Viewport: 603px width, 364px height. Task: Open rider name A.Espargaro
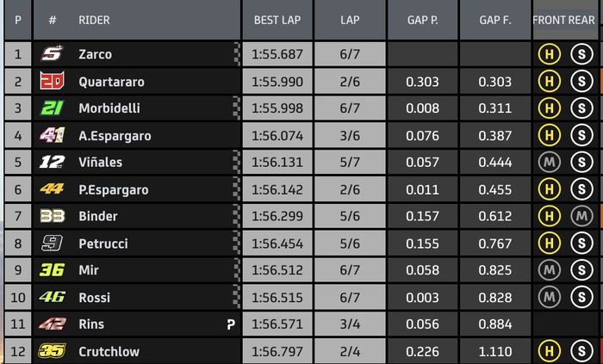pos(115,136)
